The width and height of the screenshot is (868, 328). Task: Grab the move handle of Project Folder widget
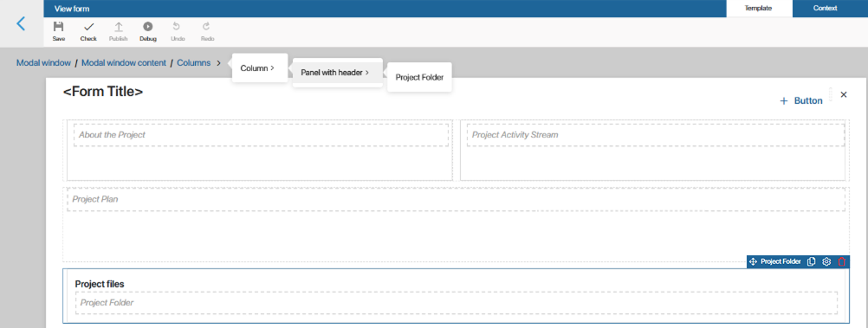coord(753,261)
